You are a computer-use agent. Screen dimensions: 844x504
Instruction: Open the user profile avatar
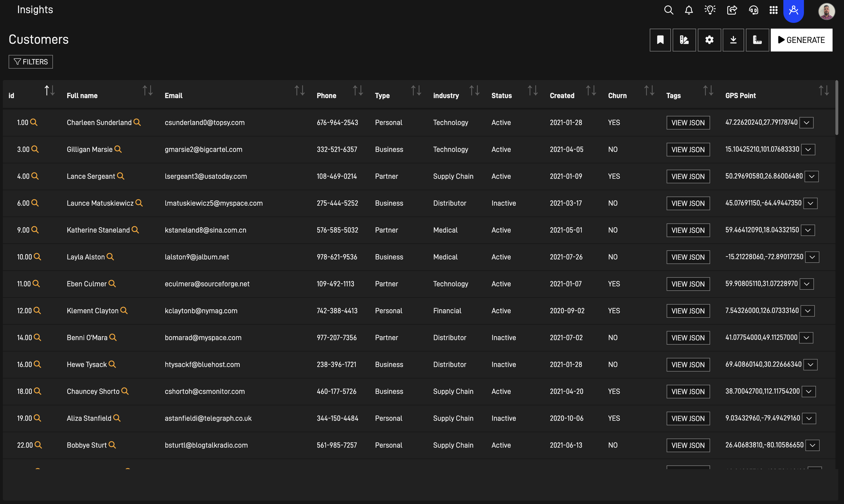(826, 11)
